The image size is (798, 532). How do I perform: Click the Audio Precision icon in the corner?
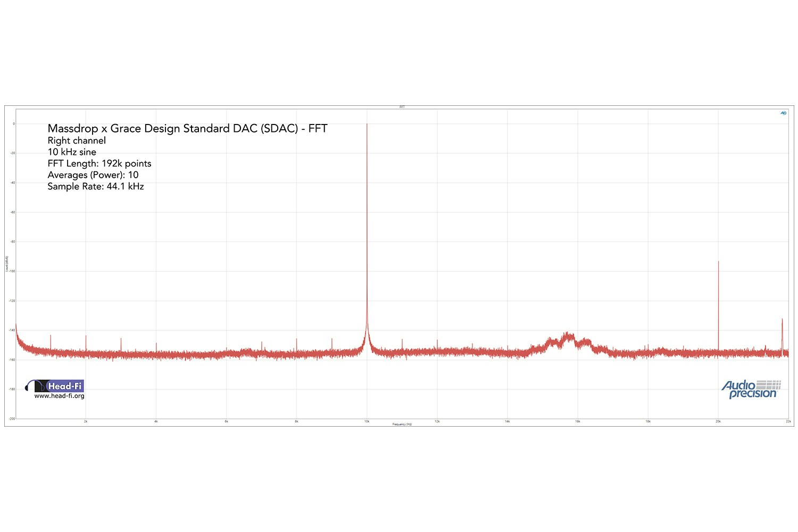tap(783, 113)
